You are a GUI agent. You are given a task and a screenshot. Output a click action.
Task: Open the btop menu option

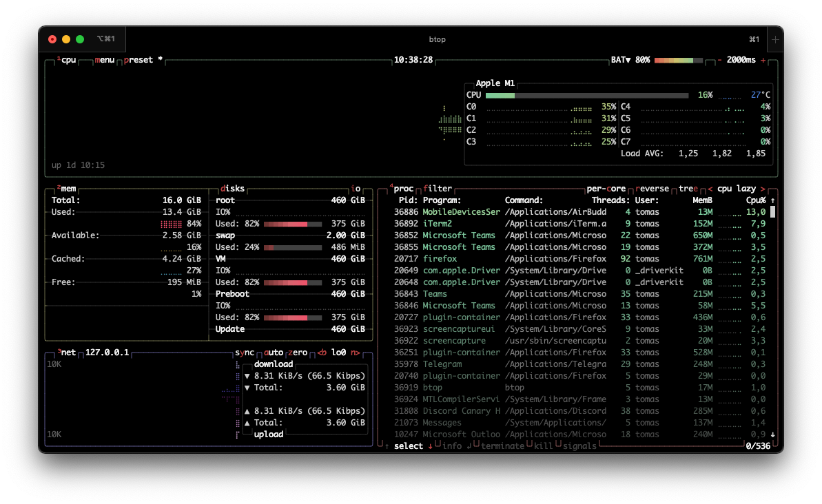pyautogui.click(x=104, y=60)
